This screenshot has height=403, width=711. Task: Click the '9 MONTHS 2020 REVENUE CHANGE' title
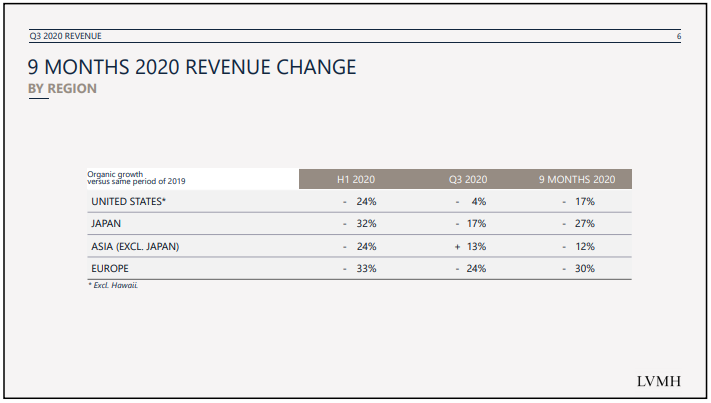pyautogui.click(x=192, y=67)
